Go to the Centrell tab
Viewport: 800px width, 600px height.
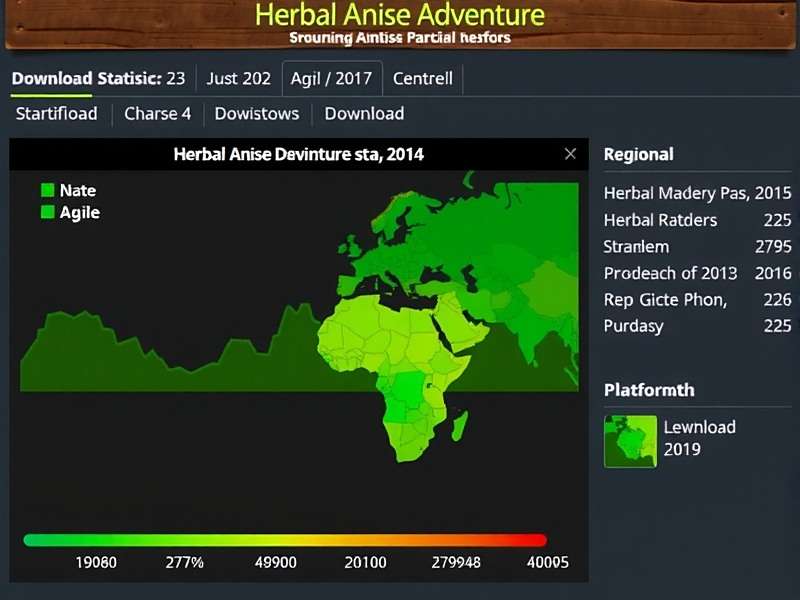(422, 78)
